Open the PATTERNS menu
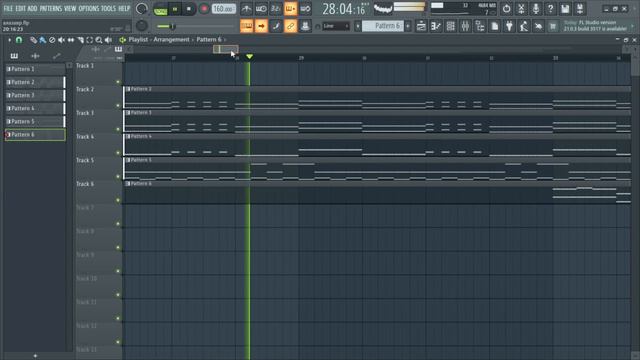This screenshot has height=360, width=640. click(x=51, y=8)
